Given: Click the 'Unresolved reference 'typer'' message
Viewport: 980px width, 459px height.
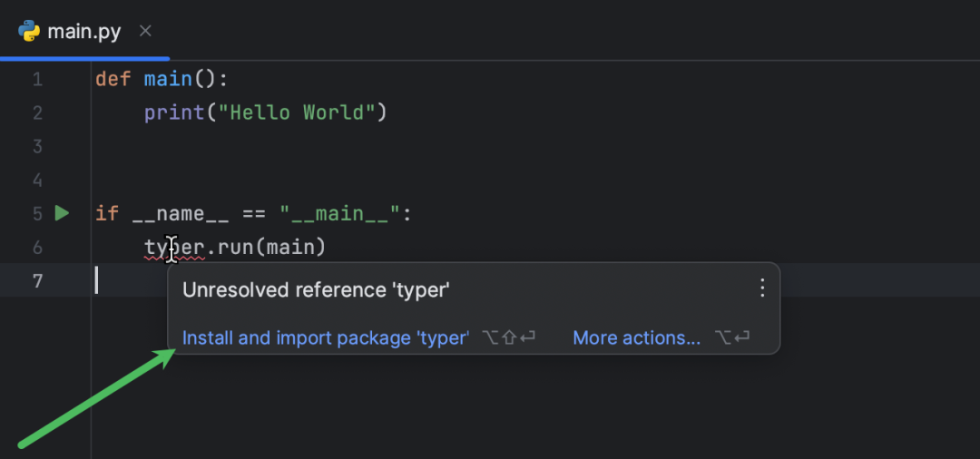Looking at the screenshot, I should pyautogui.click(x=316, y=290).
